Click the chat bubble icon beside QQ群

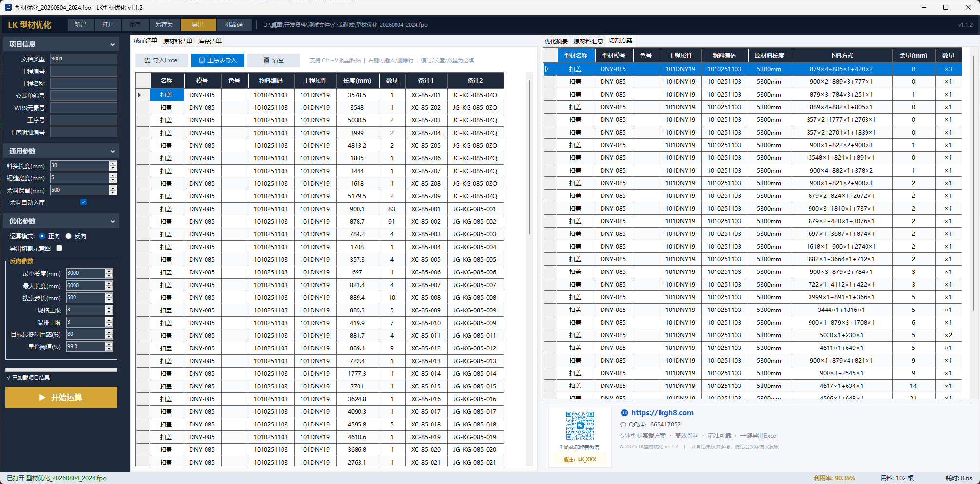[x=623, y=425]
